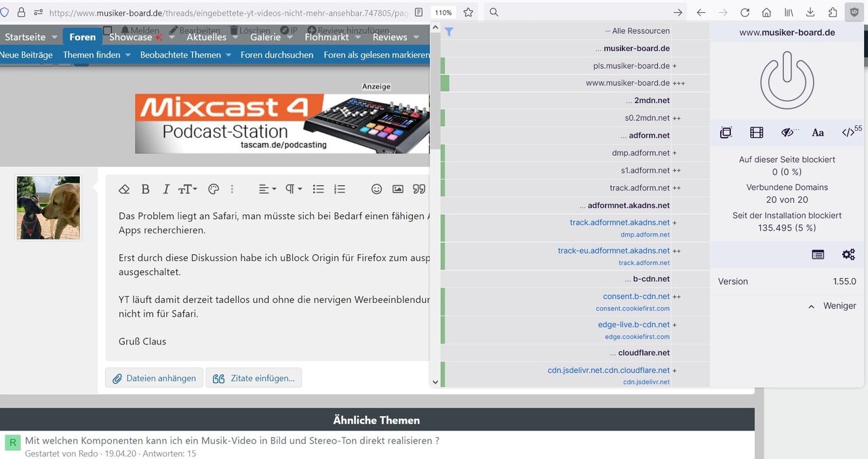Open uBlock Origin dashboard gears icon
This screenshot has height=459, width=868.
[848, 254]
